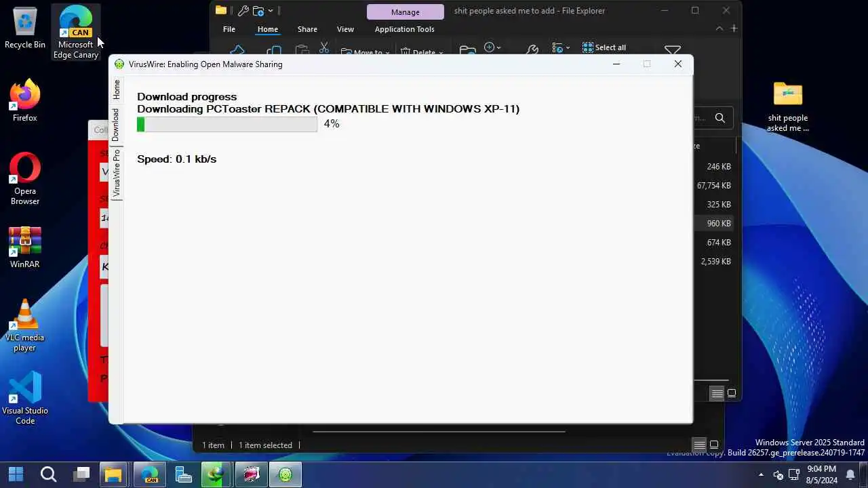Image resolution: width=868 pixels, height=488 pixels.
Task: Click the Windows Start button
Action: (16, 474)
